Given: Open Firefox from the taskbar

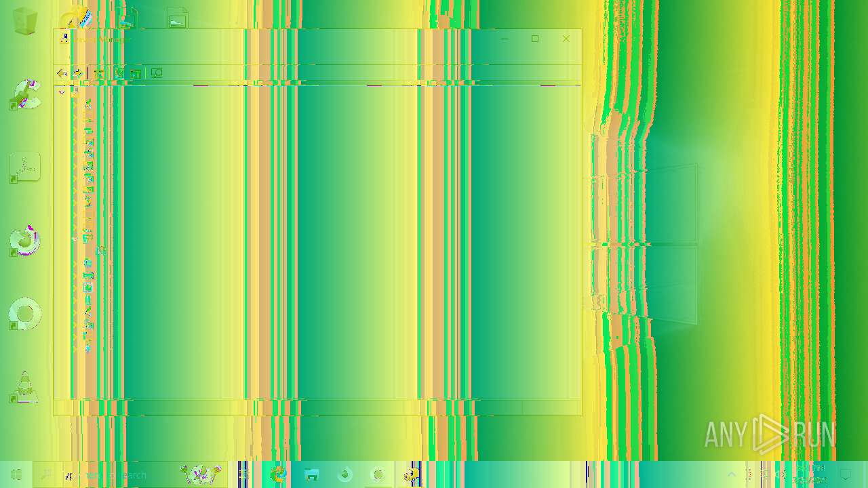Looking at the screenshot, I should [344, 474].
